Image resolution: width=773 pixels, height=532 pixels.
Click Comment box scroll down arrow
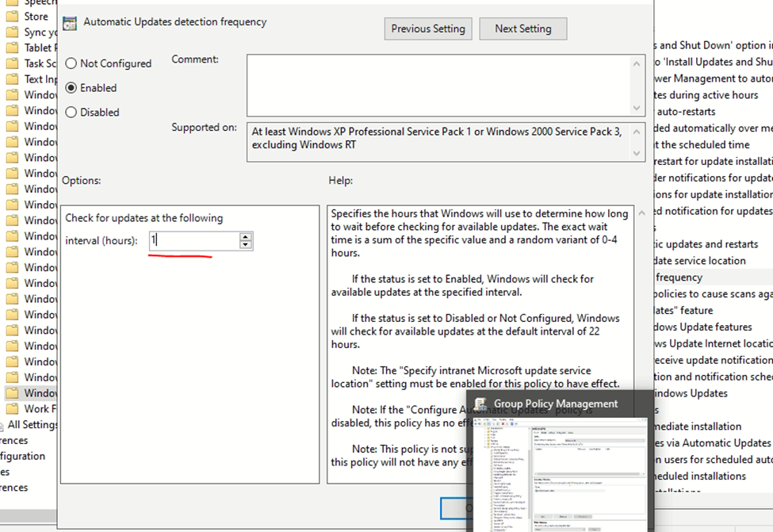point(637,108)
